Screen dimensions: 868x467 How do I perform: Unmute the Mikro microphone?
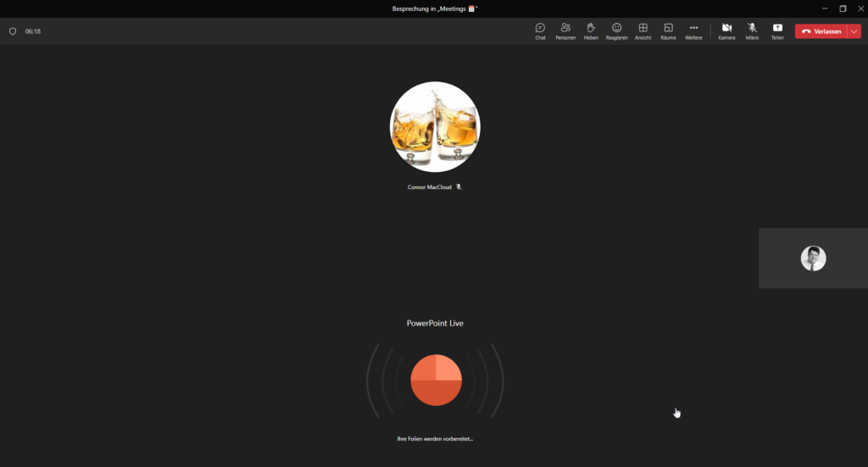coord(752,31)
